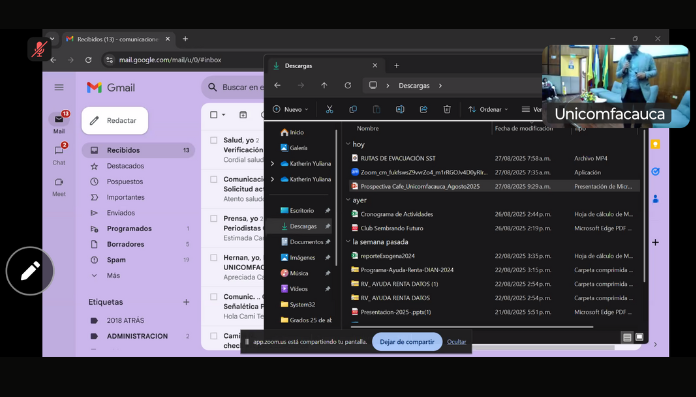
Task: Refresh the Descargas folder in Explorer
Action: (348, 85)
